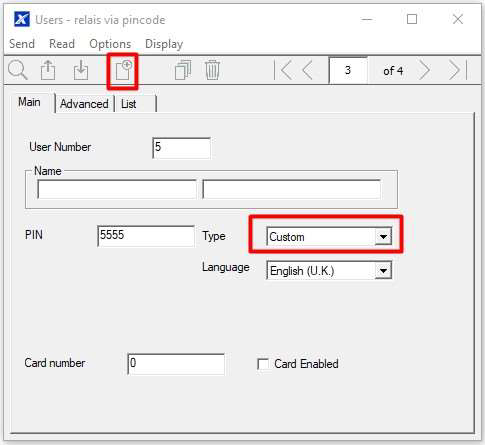Toggle the Card Enabled checkbox

[263, 364]
